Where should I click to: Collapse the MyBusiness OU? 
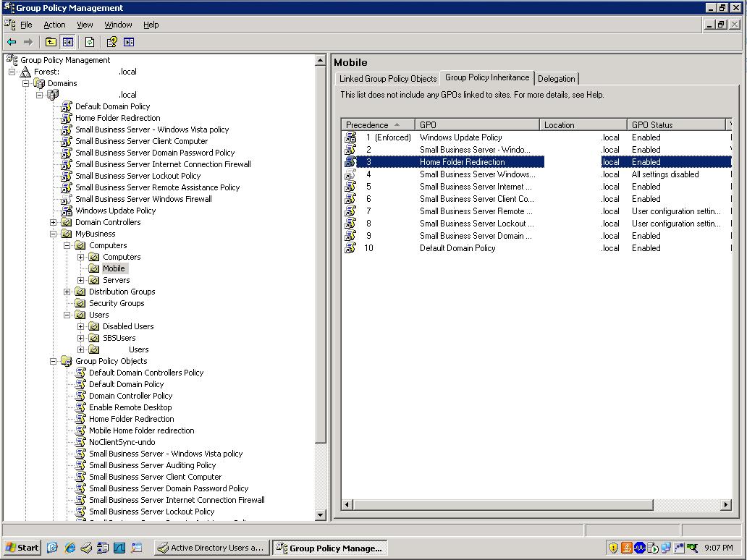click(54, 234)
